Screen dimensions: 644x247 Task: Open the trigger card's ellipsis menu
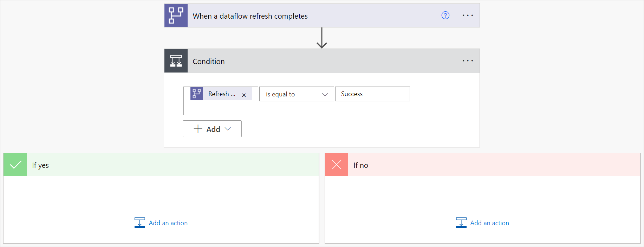click(468, 15)
